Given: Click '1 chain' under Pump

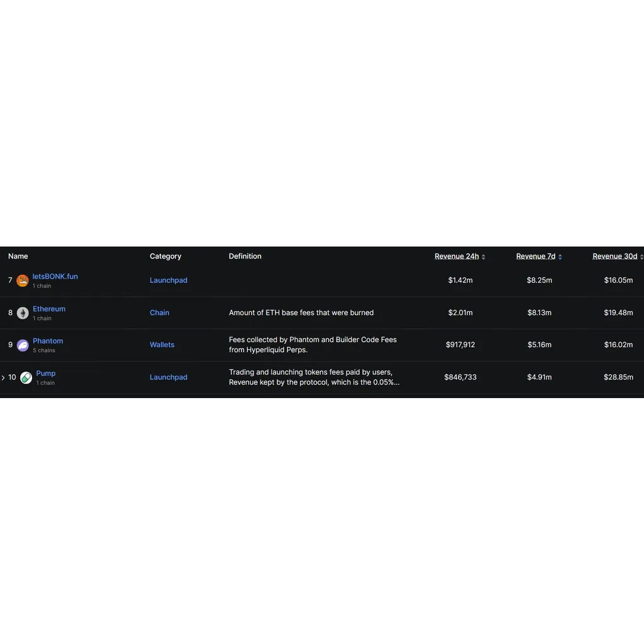Looking at the screenshot, I should coord(45,383).
